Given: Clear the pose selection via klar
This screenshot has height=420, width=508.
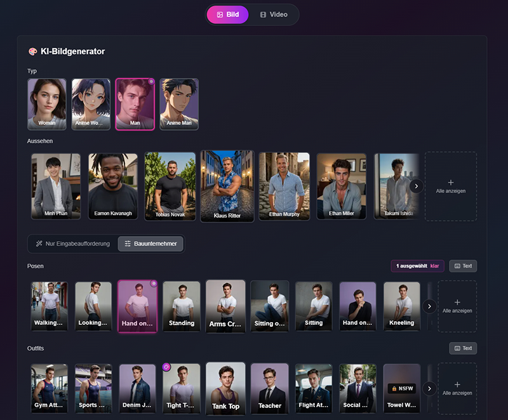Looking at the screenshot, I should (434, 266).
